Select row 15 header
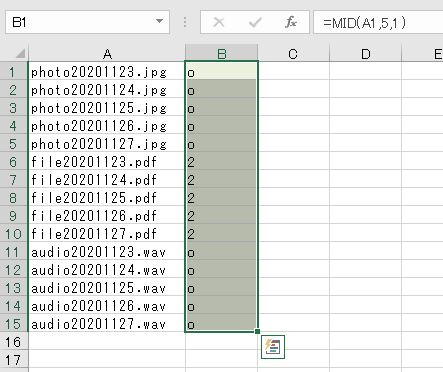Screen dimensions: 443x372 point(13,324)
